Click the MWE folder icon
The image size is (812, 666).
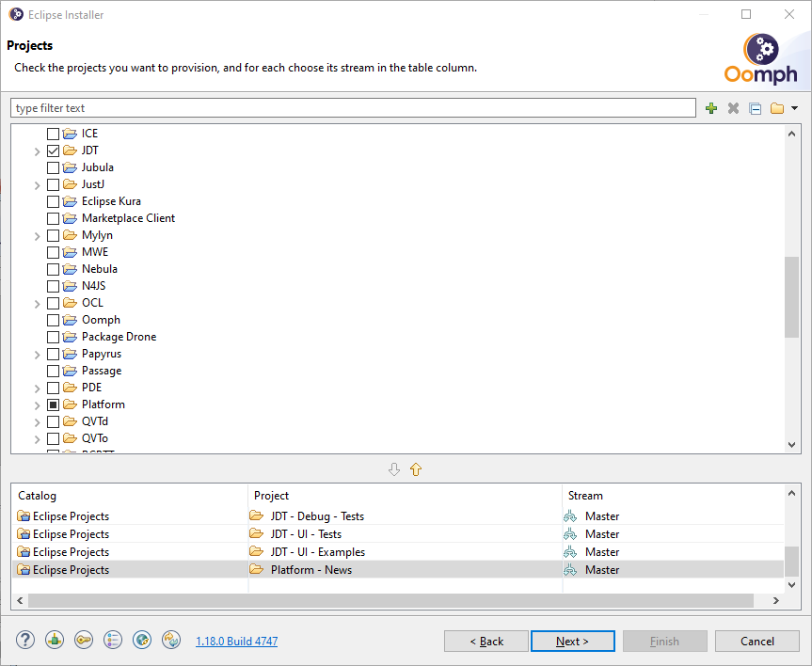pos(70,252)
